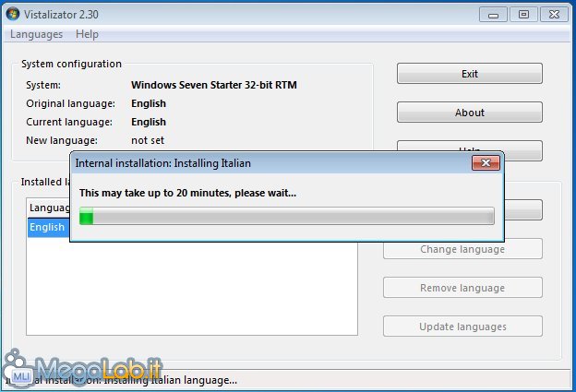576x392 pixels.
Task: Click the English value beside Current language
Action: point(149,122)
